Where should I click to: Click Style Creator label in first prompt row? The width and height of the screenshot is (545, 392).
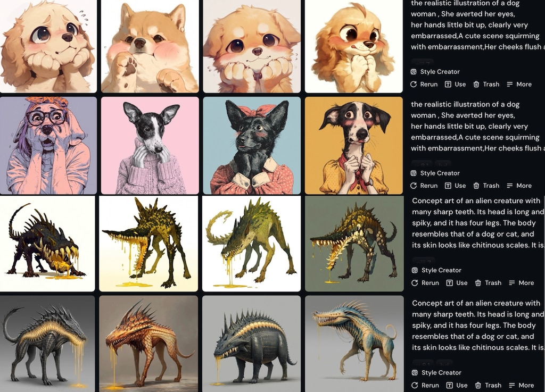[x=440, y=72]
